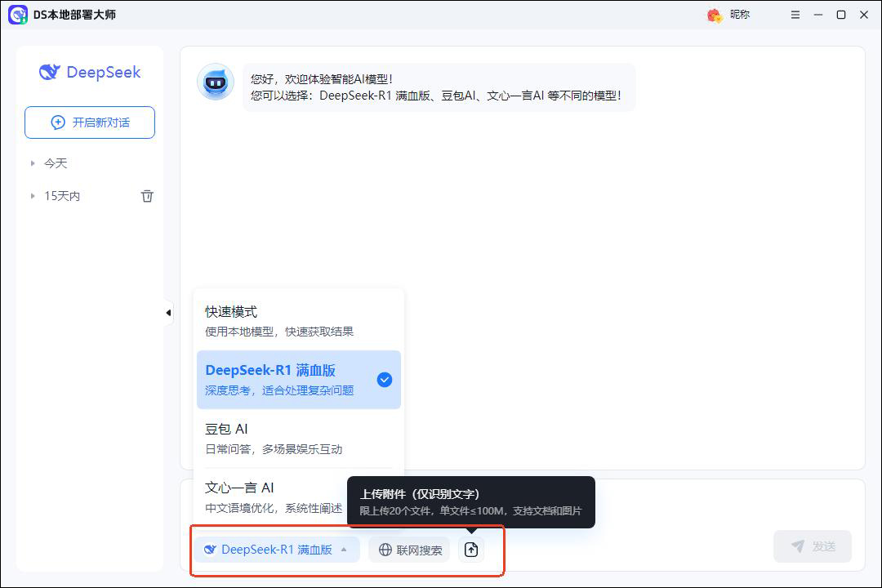Expand the 15天内 conversation group

[x=61, y=196]
